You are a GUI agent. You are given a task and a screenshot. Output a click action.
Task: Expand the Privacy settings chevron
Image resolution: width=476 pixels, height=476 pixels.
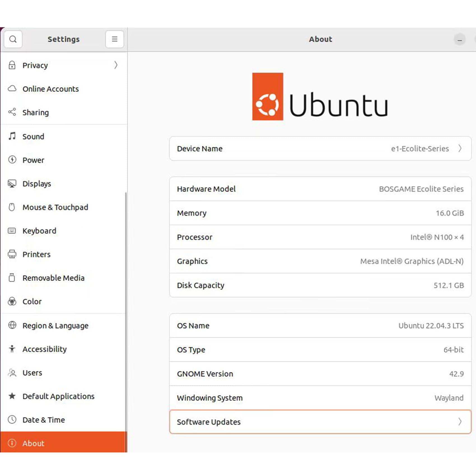[x=116, y=65]
